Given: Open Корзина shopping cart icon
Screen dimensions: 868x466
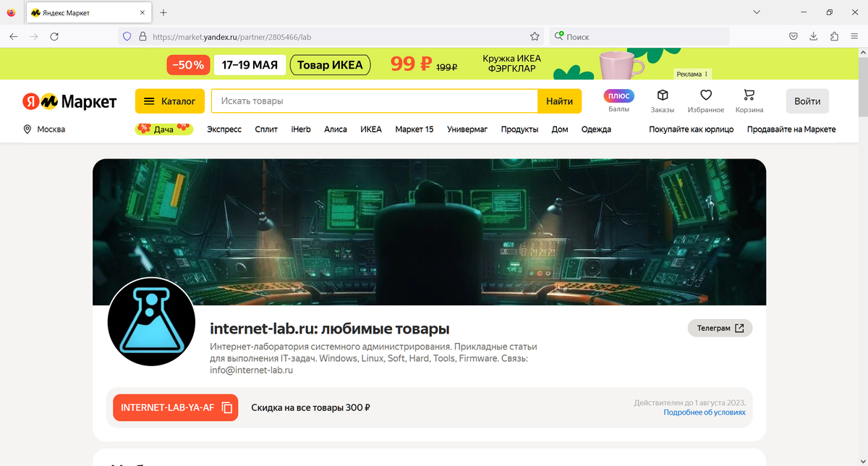Looking at the screenshot, I should (749, 101).
